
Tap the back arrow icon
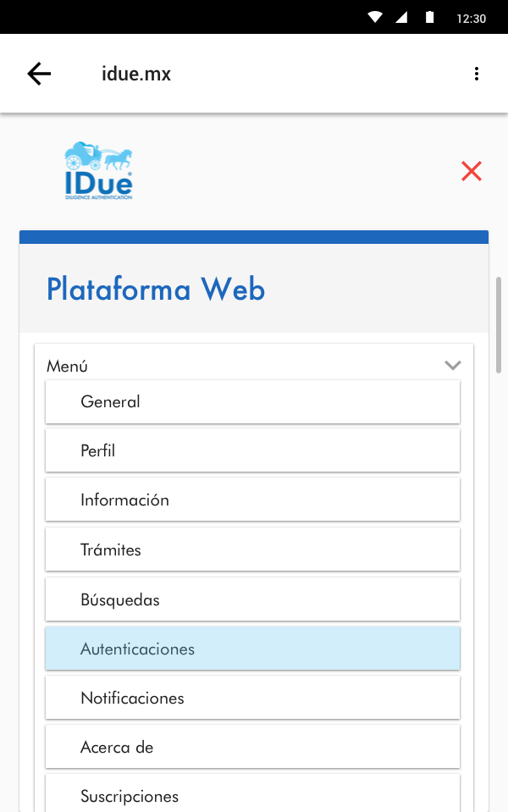tap(39, 74)
